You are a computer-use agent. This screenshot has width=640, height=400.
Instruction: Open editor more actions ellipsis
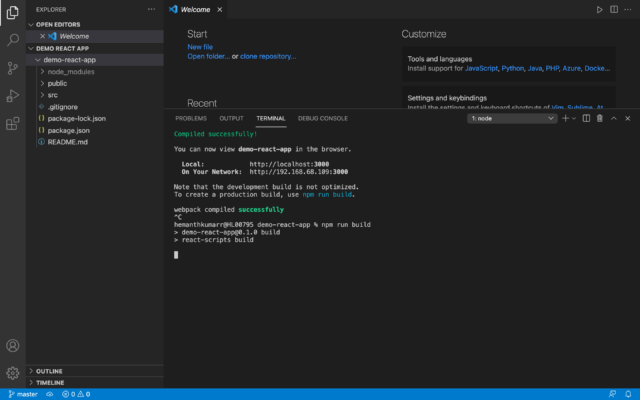pos(627,9)
